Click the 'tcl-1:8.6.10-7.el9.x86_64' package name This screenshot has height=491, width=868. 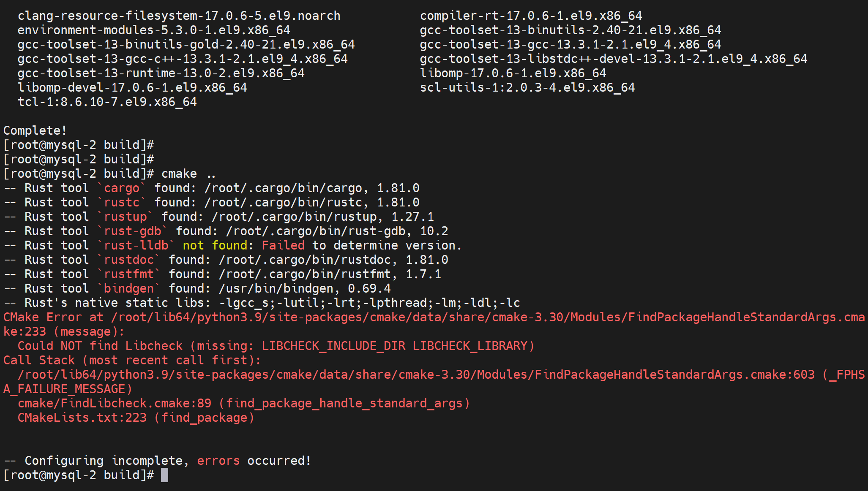click(x=107, y=102)
